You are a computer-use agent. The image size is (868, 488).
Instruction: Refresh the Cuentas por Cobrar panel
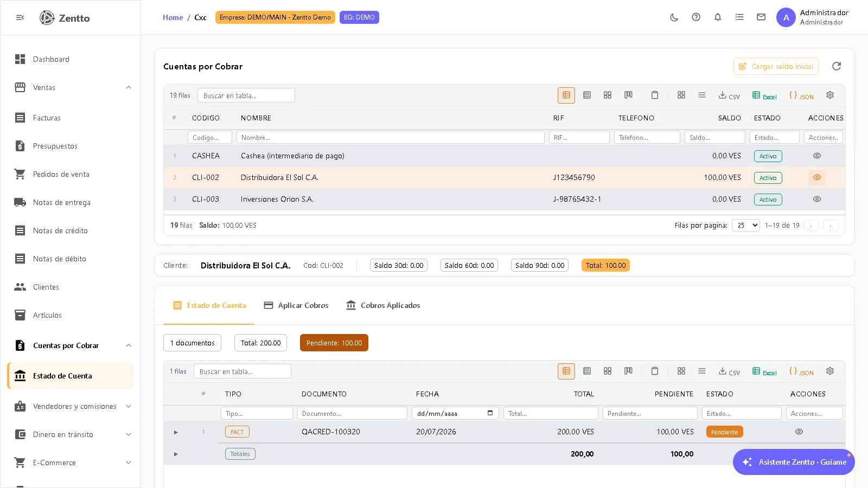pyautogui.click(x=837, y=66)
